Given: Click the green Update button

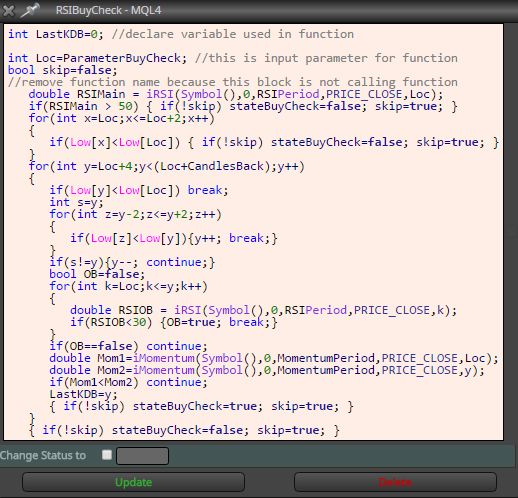Looking at the screenshot, I should pos(133,482).
